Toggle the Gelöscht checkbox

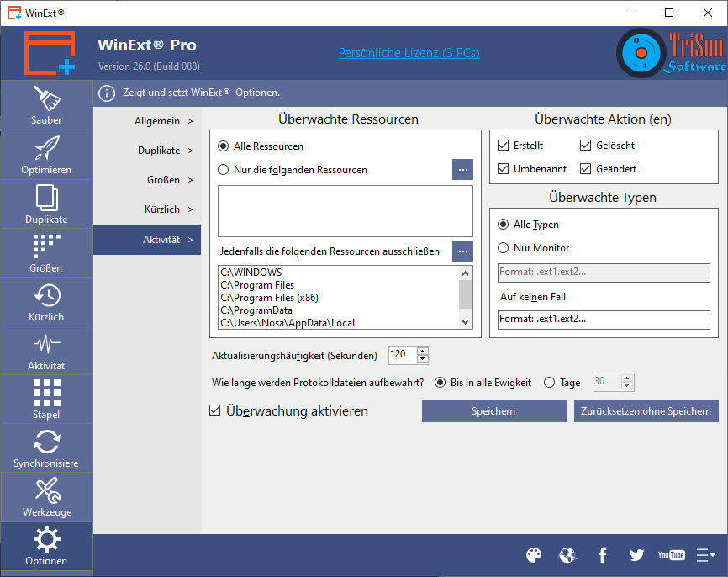point(585,145)
